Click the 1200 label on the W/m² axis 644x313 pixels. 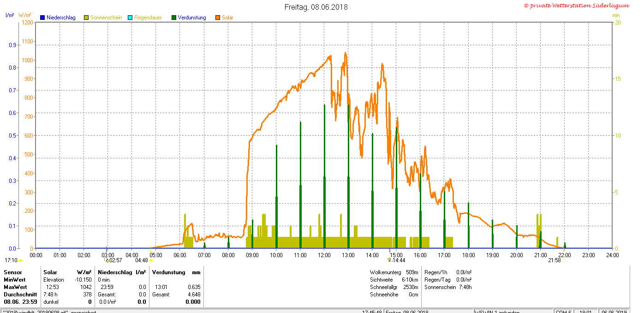tap(27, 22)
